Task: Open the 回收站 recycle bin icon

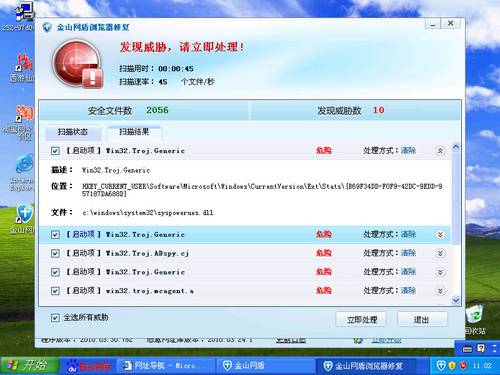Action: point(474,314)
